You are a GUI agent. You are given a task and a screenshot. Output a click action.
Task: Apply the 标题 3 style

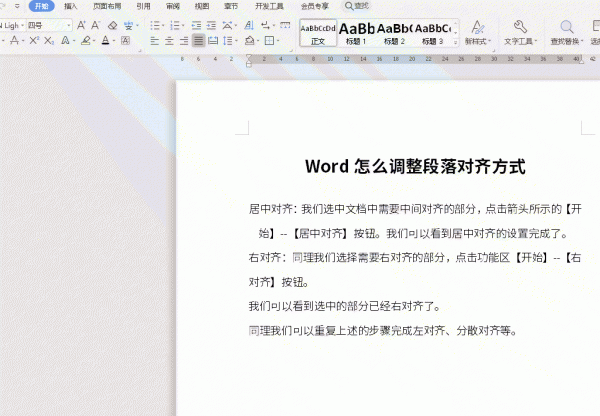(433, 33)
